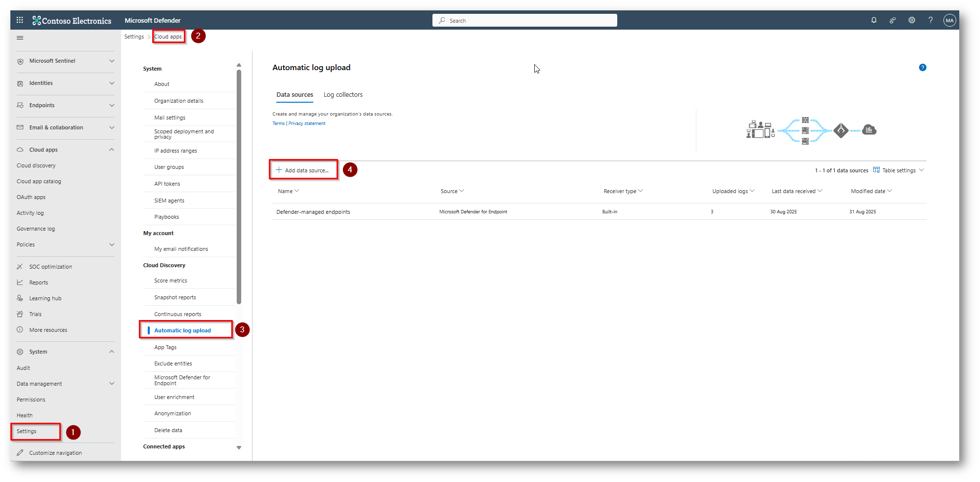Expand Email & collaboration chevron
980x482 pixels.
(x=112, y=127)
